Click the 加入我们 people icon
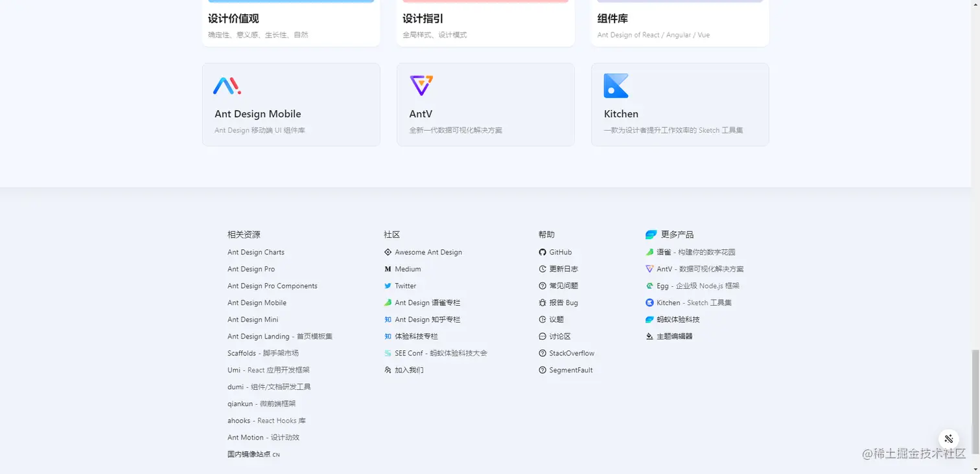Viewport: 980px width, 474px height. [x=388, y=370]
